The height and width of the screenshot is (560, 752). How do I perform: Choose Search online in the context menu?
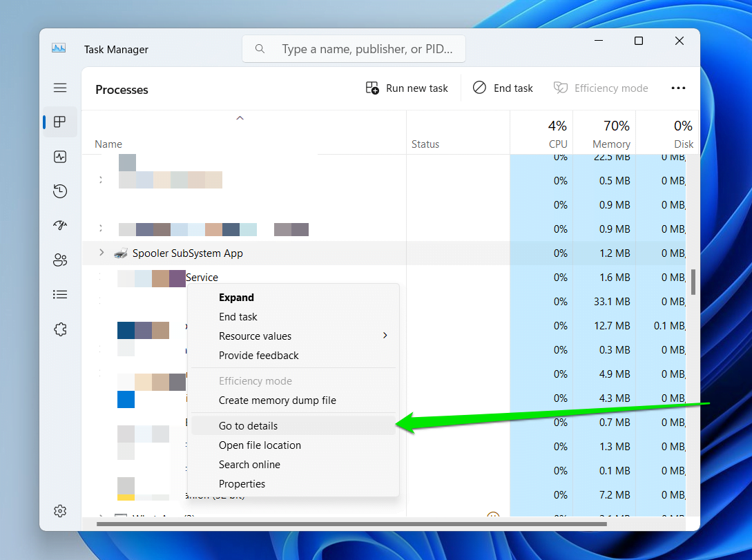pyautogui.click(x=293, y=465)
